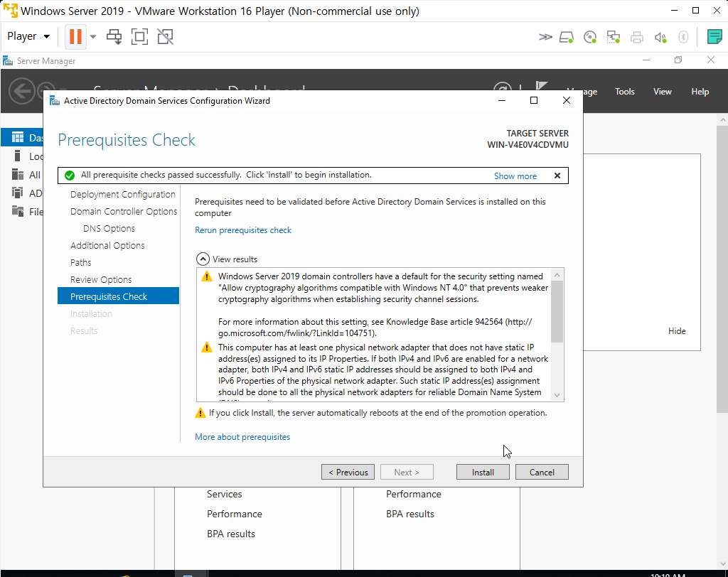The image size is (728, 577).
Task: Click BPA results in the right server tile
Action: coord(410,514)
